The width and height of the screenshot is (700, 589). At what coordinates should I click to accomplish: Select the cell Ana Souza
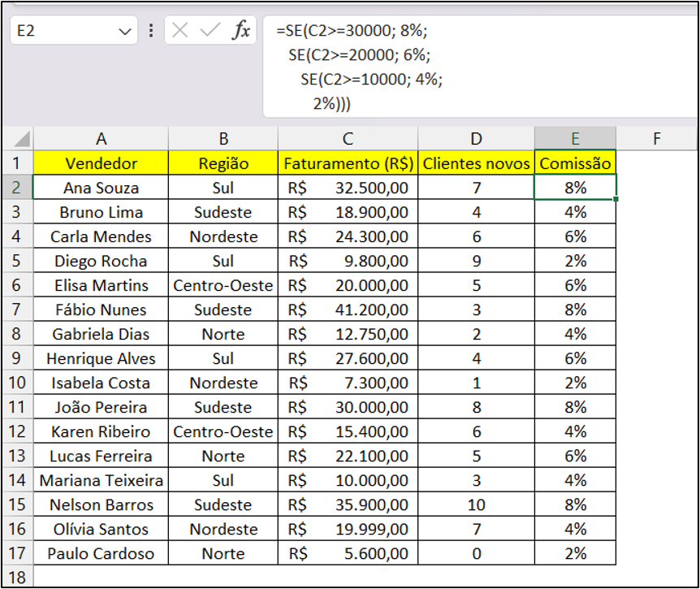[x=101, y=188]
